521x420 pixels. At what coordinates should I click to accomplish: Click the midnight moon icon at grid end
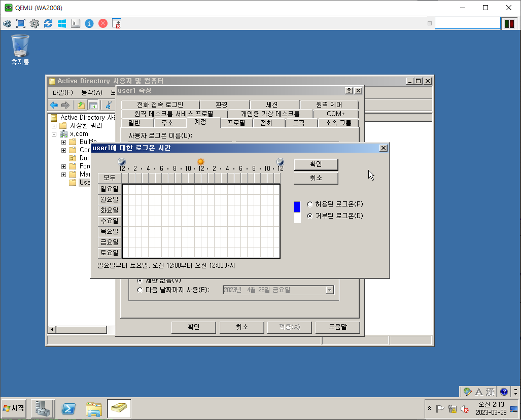(x=280, y=161)
